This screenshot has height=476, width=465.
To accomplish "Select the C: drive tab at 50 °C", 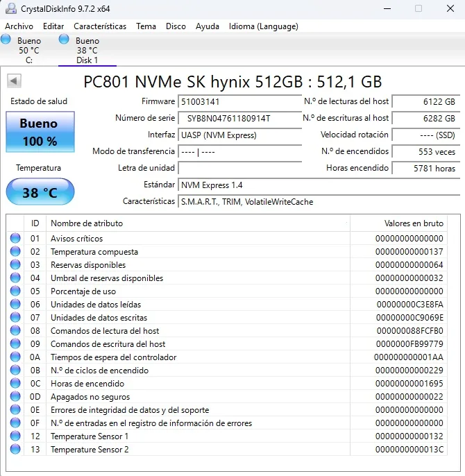I will point(29,50).
